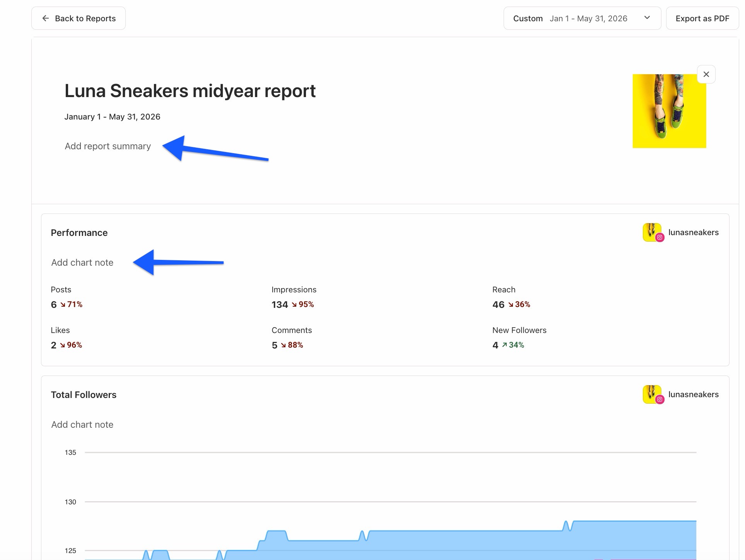Remove report logo with X button

click(x=706, y=74)
